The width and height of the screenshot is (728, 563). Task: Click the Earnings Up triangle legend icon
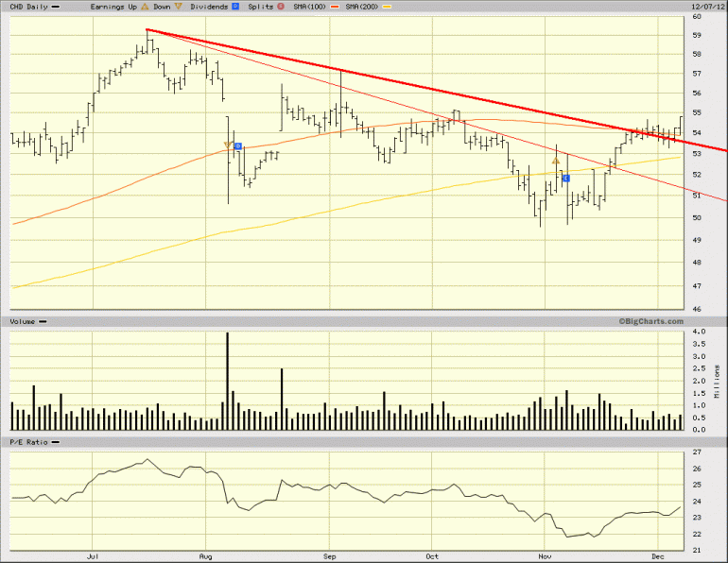click(145, 7)
